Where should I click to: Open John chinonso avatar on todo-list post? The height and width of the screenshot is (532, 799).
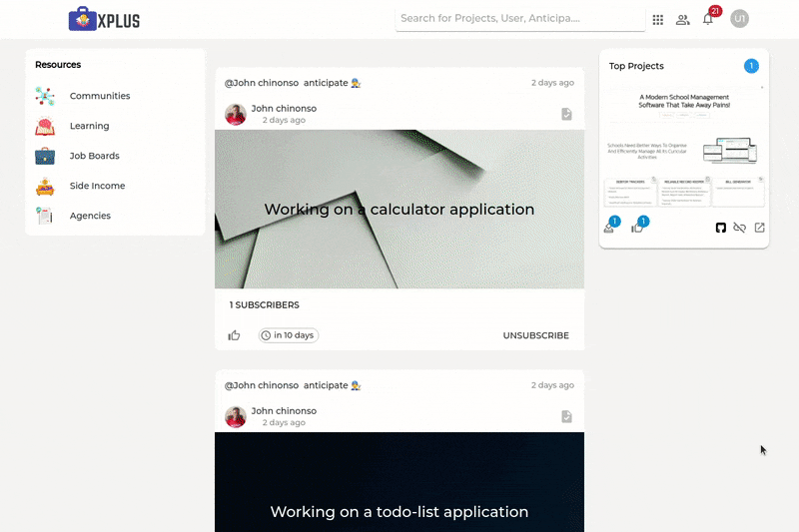(236, 416)
